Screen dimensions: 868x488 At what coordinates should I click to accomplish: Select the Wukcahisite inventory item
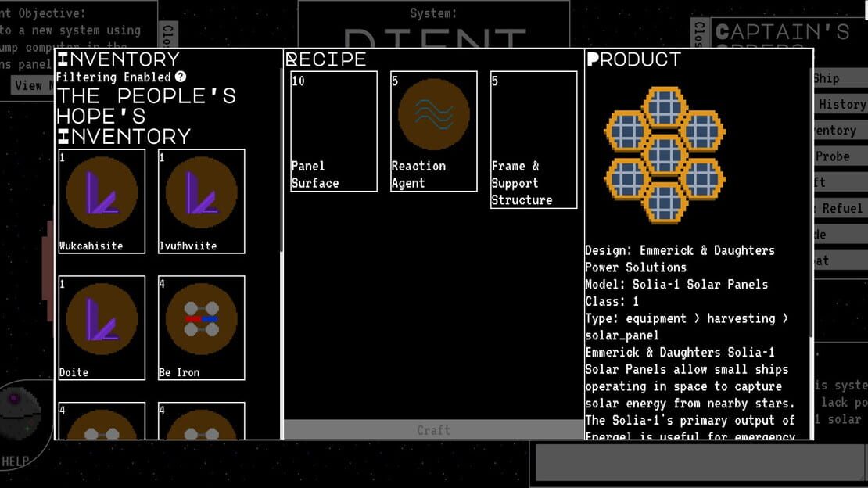[x=102, y=201]
